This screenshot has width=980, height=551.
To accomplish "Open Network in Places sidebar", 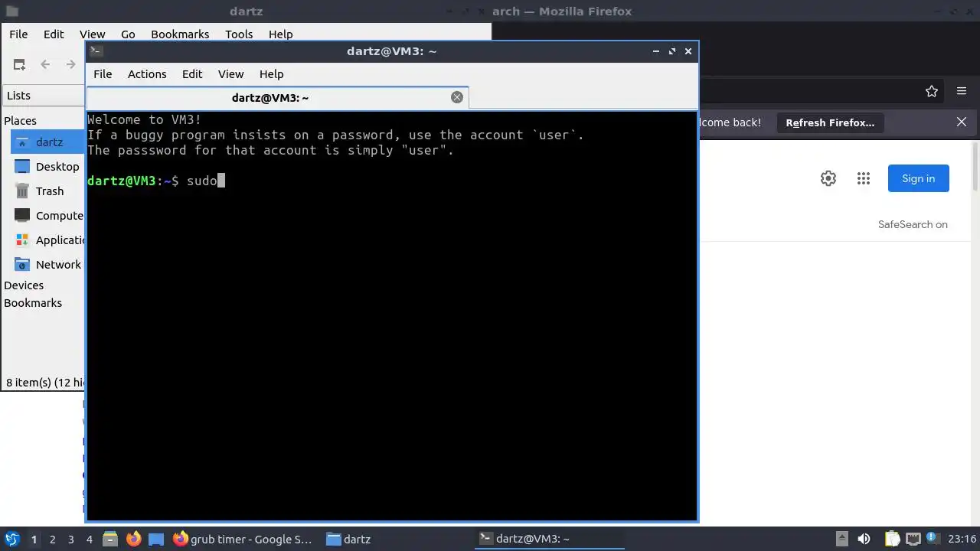I will [x=48, y=265].
